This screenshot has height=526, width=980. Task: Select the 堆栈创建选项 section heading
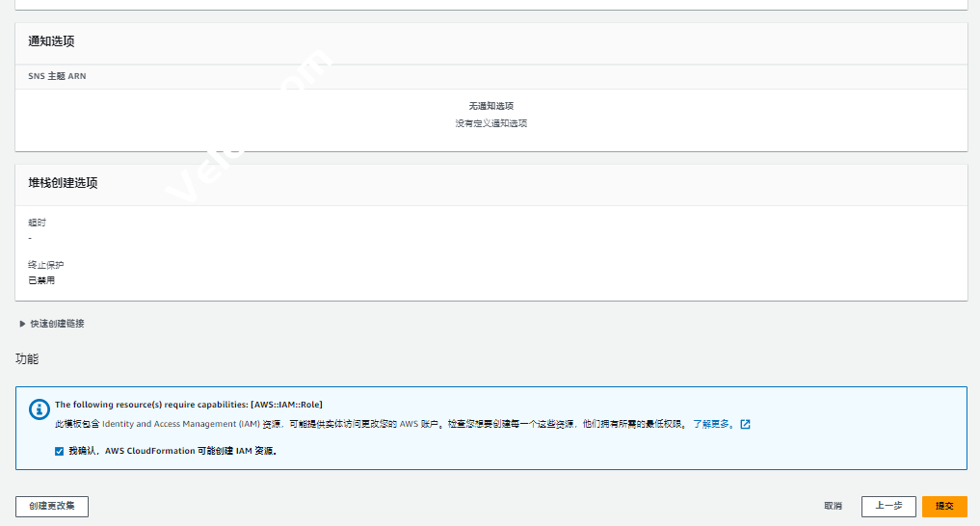pos(63,183)
